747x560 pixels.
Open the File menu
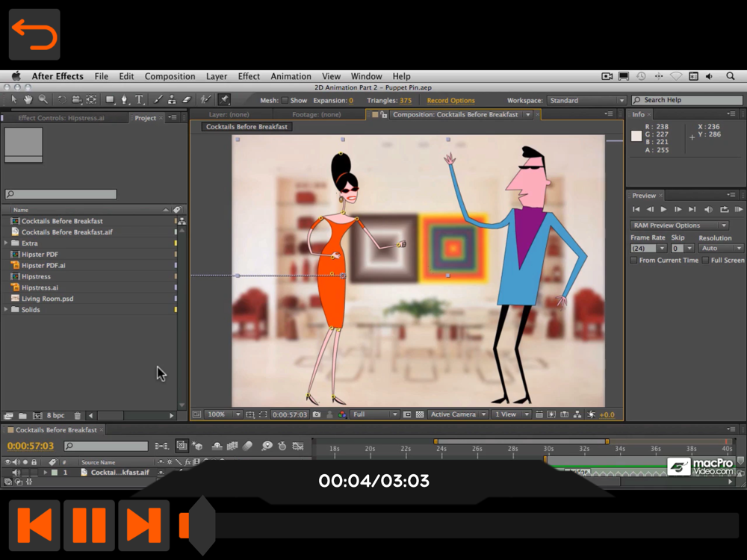pyautogui.click(x=101, y=76)
